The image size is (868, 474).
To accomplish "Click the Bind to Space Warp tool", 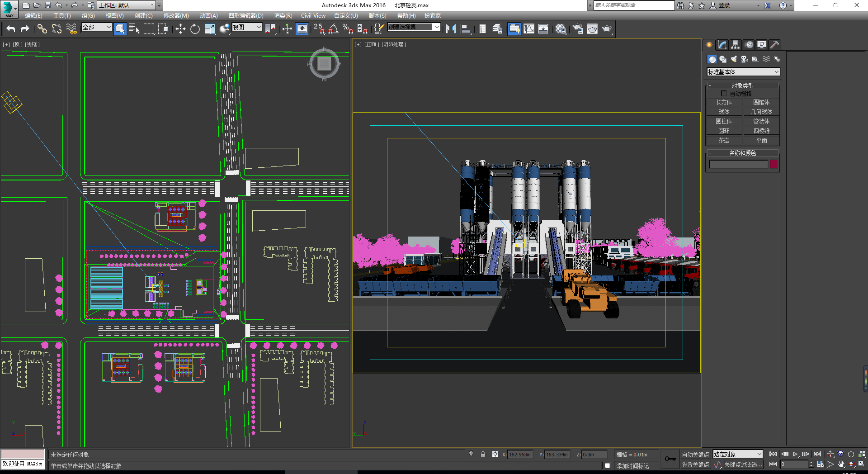I will (71, 29).
